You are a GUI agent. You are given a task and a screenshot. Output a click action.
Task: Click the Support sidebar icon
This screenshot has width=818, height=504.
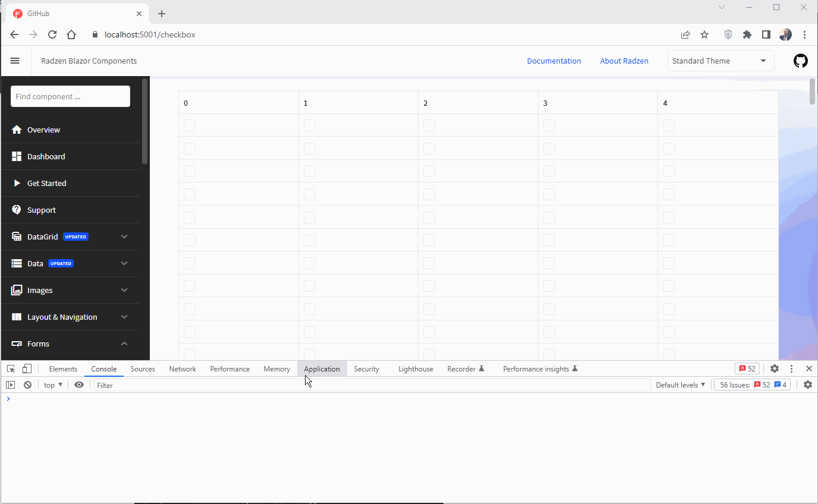17,210
